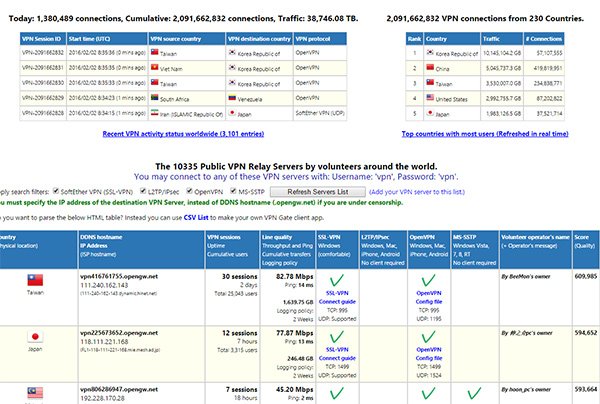
Task: Click the OpenVPN green checkmark for the Japan server
Action: pos(428,337)
